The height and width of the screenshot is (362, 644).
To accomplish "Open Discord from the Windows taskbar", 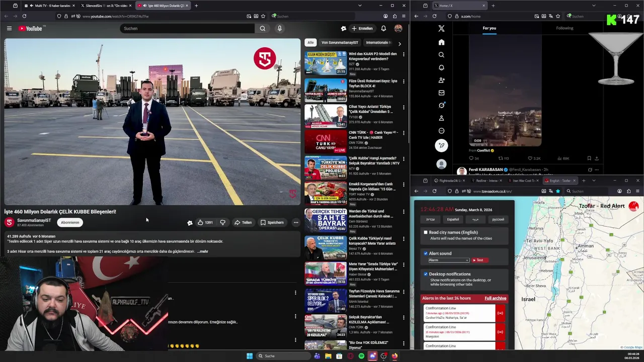I will click(x=372, y=356).
